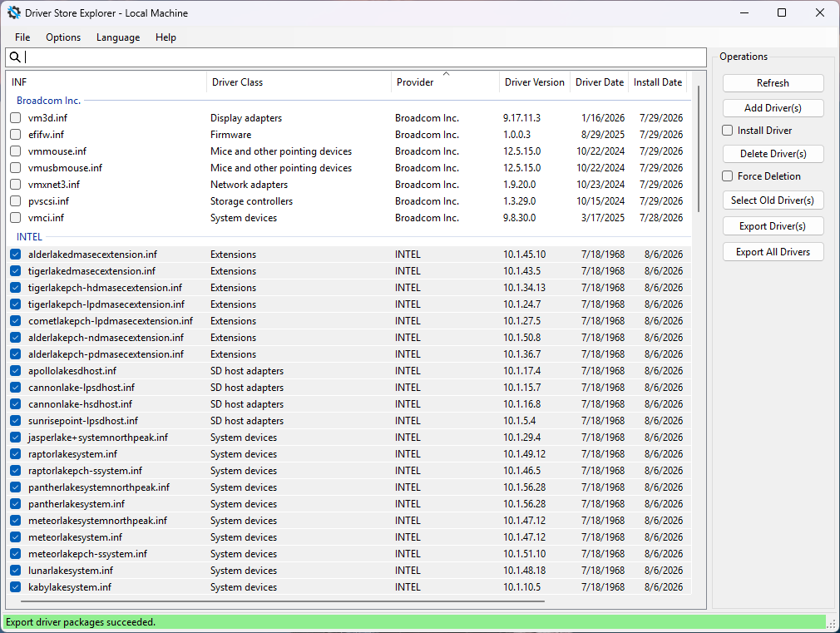Click install date 7/28/2026 cell

point(661,218)
